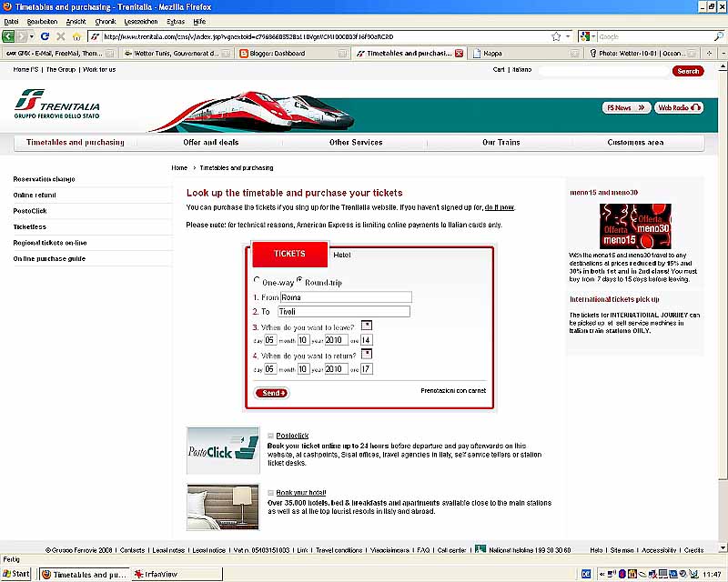Viewport: 728px width, 582px height.
Task: Open the Bearbeiten menu
Action: click(42, 21)
